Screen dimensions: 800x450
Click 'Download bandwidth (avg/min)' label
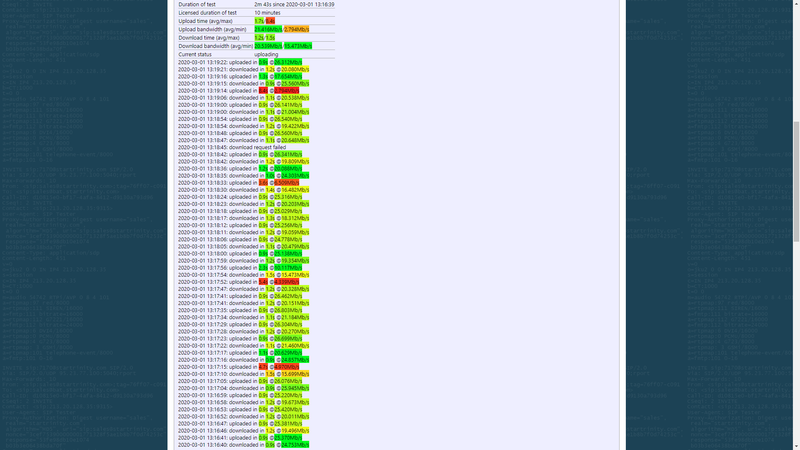(x=215, y=46)
